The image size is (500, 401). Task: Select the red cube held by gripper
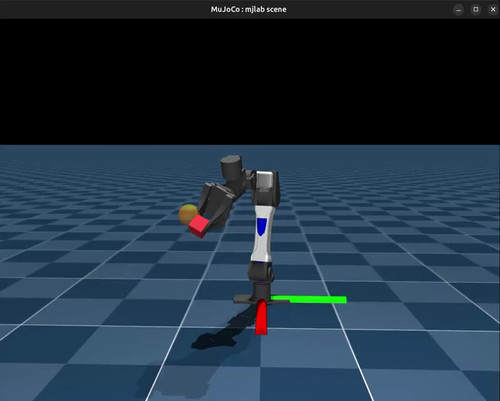tap(199, 226)
